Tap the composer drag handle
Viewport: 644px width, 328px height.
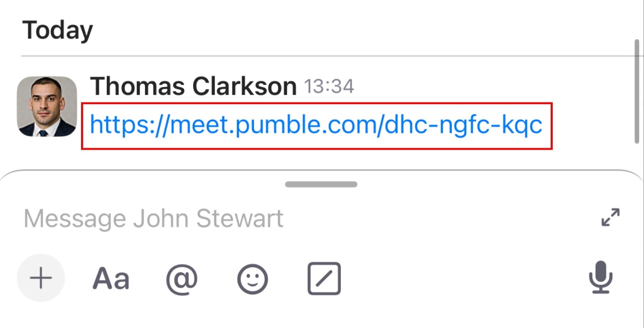[x=321, y=185]
